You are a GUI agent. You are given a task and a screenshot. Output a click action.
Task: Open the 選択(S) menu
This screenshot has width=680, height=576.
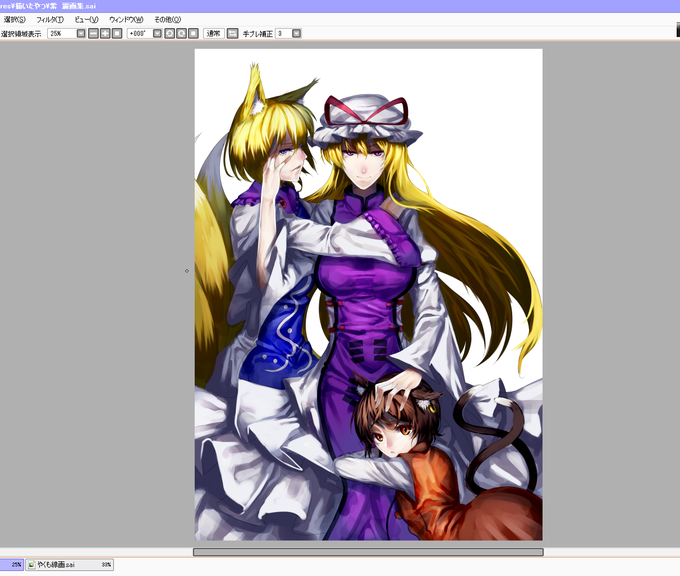(x=14, y=20)
